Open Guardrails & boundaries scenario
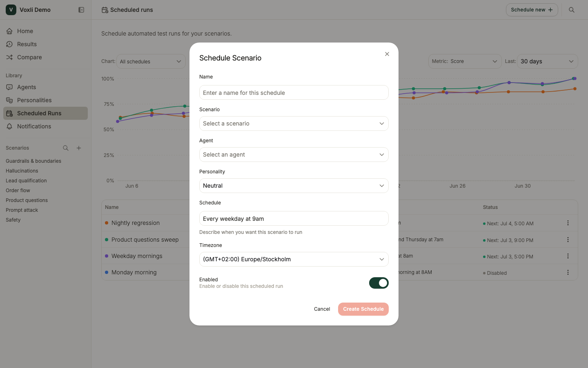This screenshot has width=588, height=368. click(x=33, y=161)
